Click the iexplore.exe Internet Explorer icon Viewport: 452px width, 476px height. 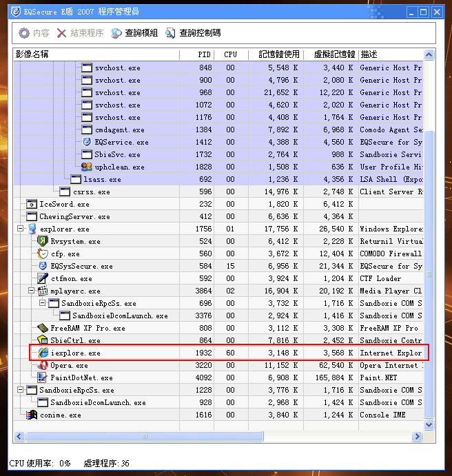point(43,353)
